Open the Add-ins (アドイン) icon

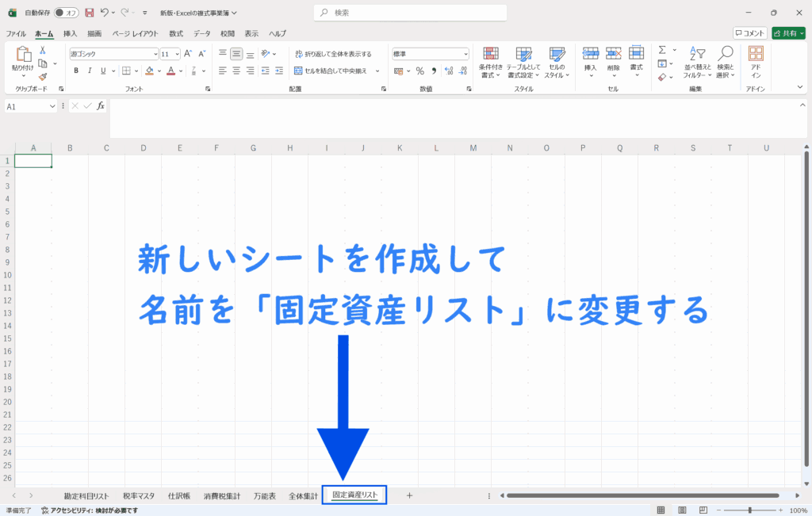tap(756, 61)
